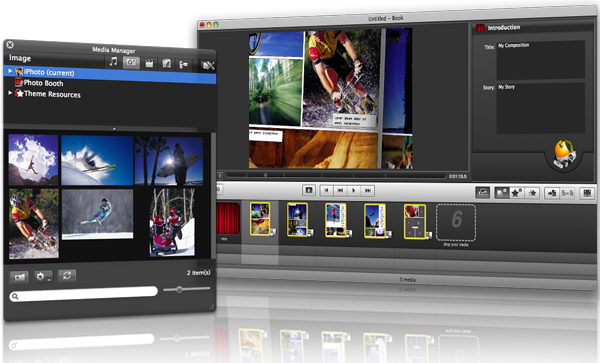The height and width of the screenshot is (363, 600).
Task: Select the music note audio tab
Action: (x=113, y=62)
